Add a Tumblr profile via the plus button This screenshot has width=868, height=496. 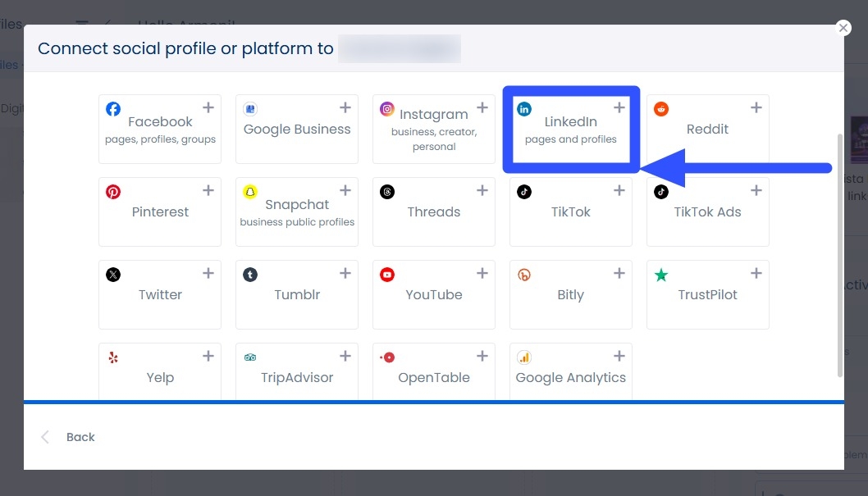(x=345, y=273)
